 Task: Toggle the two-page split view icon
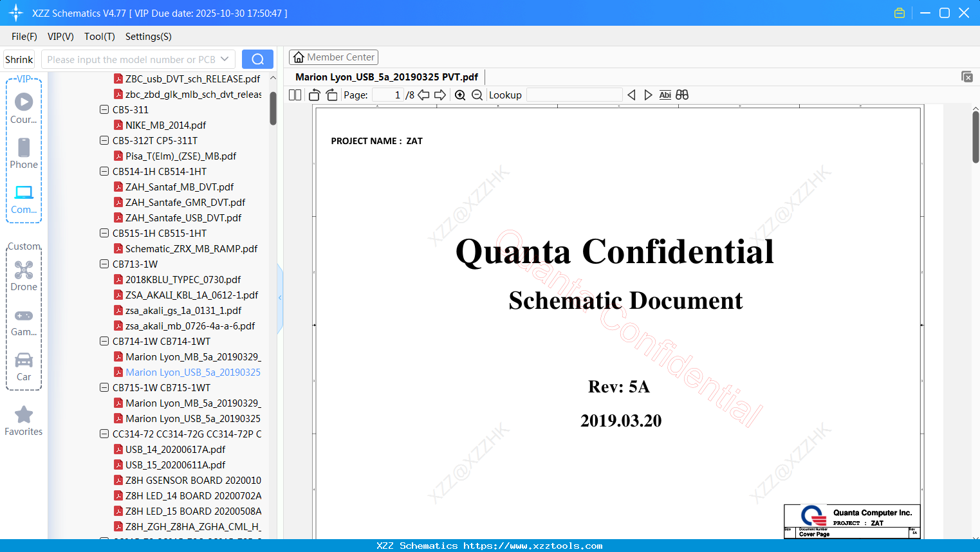click(295, 95)
